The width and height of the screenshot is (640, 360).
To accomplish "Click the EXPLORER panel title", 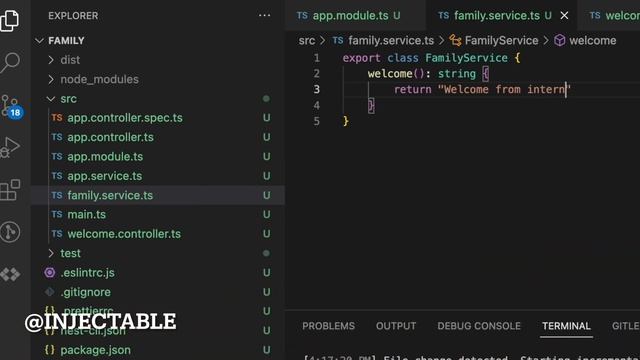I will (x=73, y=16).
